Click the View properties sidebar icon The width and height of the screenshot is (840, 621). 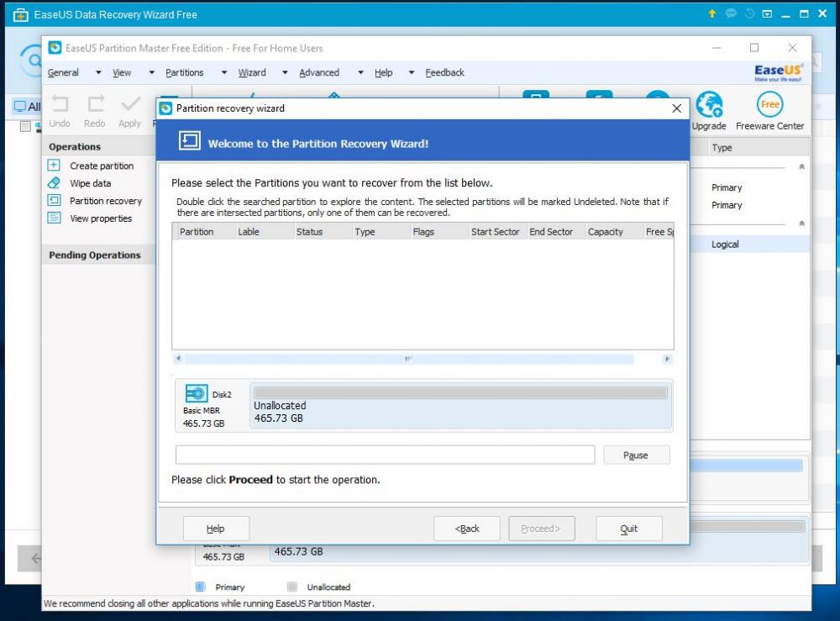coord(54,218)
